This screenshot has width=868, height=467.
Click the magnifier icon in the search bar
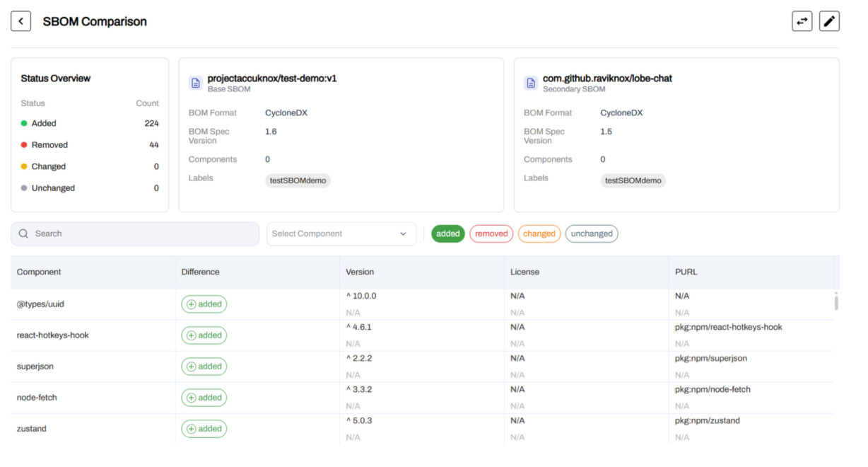pyautogui.click(x=23, y=233)
